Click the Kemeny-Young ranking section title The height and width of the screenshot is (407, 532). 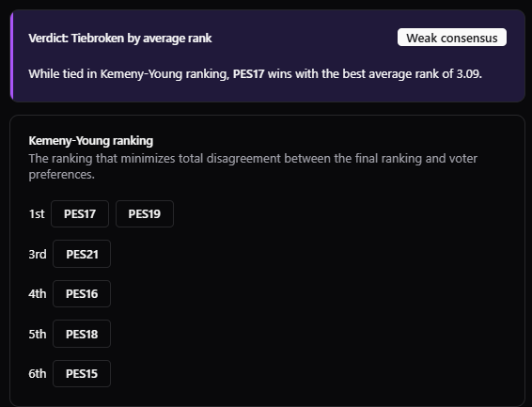pyautogui.click(x=91, y=141)
